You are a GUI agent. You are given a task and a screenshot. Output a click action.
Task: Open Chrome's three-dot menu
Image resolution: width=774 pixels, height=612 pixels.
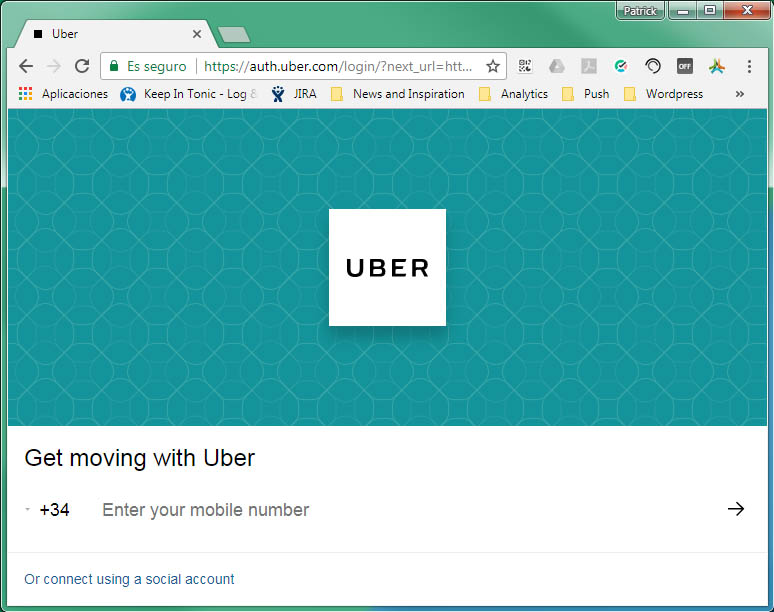click(749, 66)
